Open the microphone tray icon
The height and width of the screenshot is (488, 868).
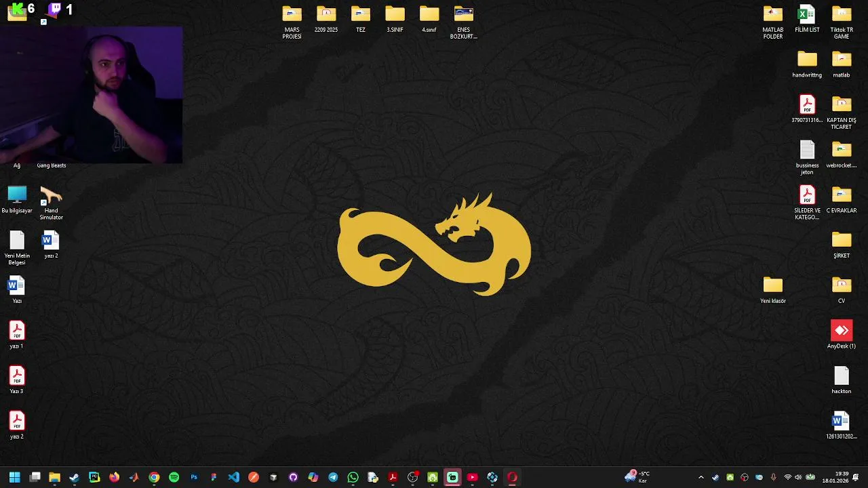(x=773, y=477)
